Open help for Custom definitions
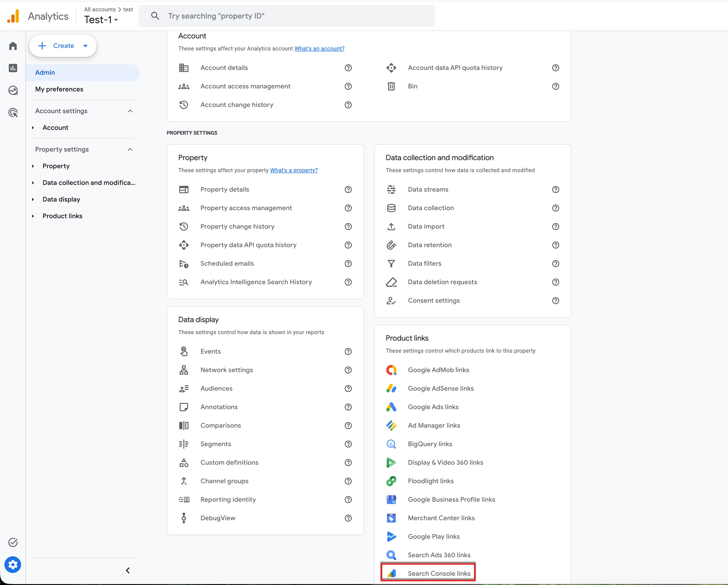The image size is (728, 585). click(348, 463)
